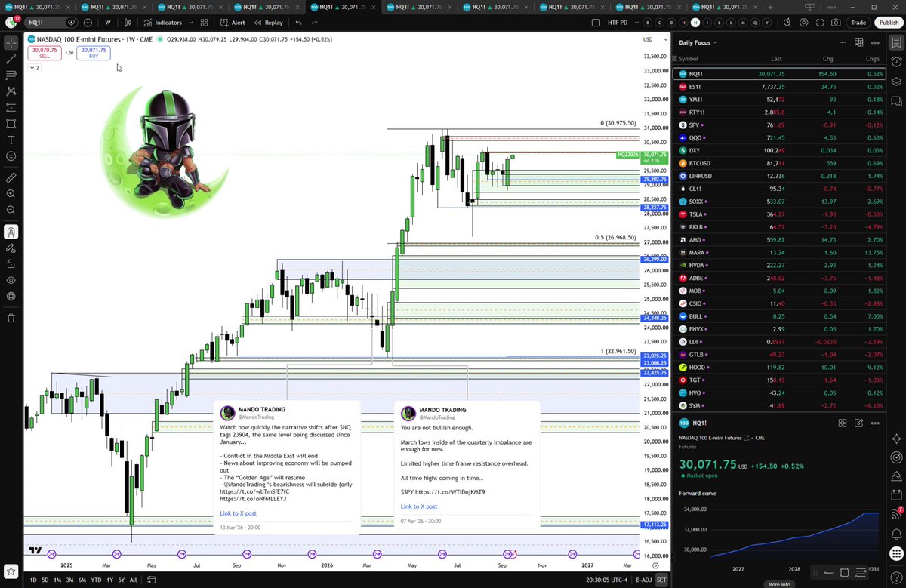Open notifications with the 7 badge
The width and height of the screenshot is (906, 588).
(x=896, y=514)
